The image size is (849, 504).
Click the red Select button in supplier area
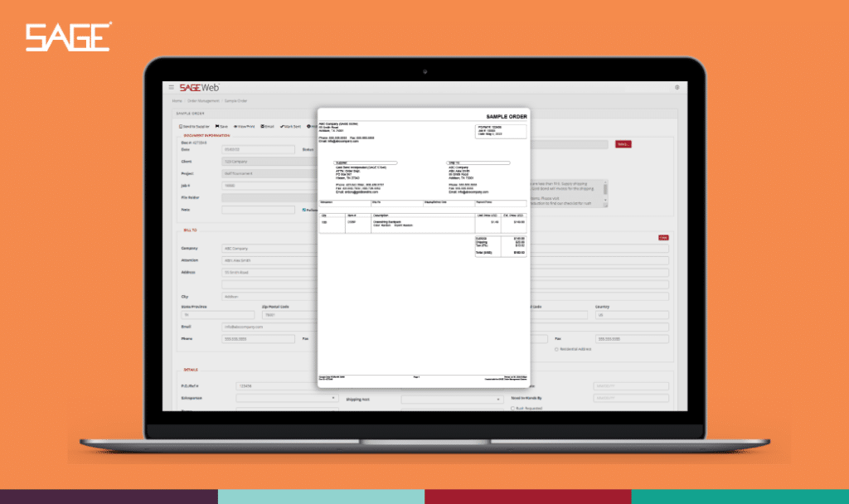click(x=623, y=144)
